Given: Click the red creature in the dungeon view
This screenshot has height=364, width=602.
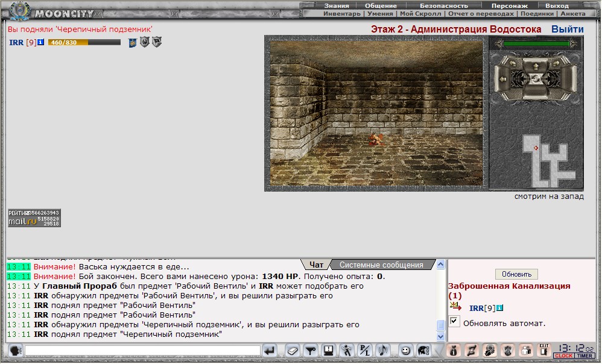Looking at the screenshot, I should coord(376,140).
